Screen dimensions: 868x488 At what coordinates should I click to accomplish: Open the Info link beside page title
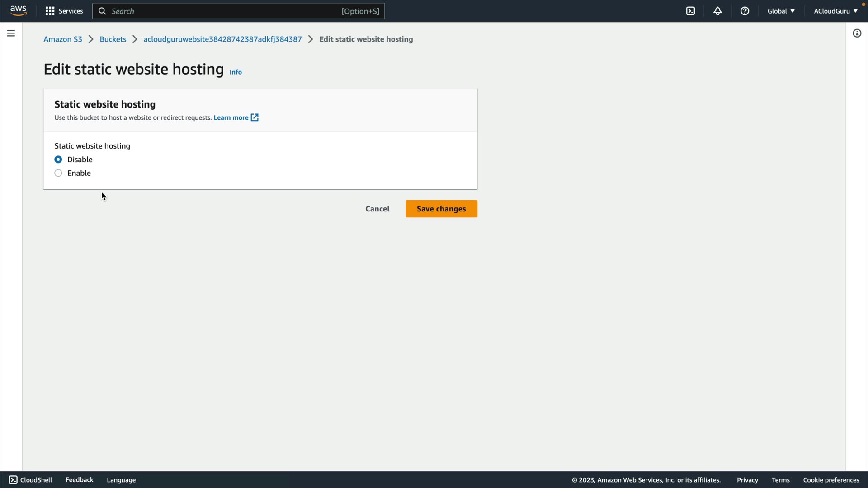(x=236, y=72)
